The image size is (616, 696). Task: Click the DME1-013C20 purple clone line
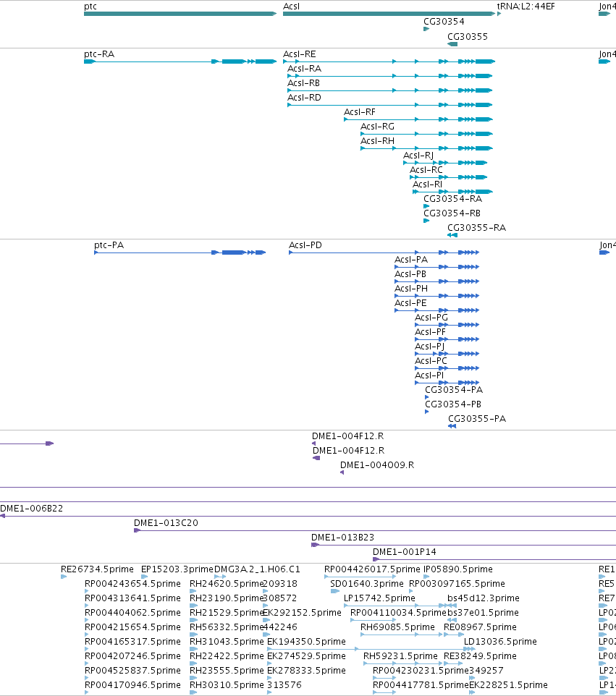pyautogui.click(x=375, y=530)
